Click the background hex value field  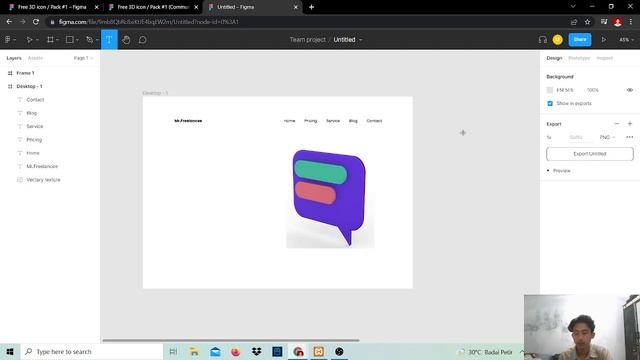pos(565,90)
